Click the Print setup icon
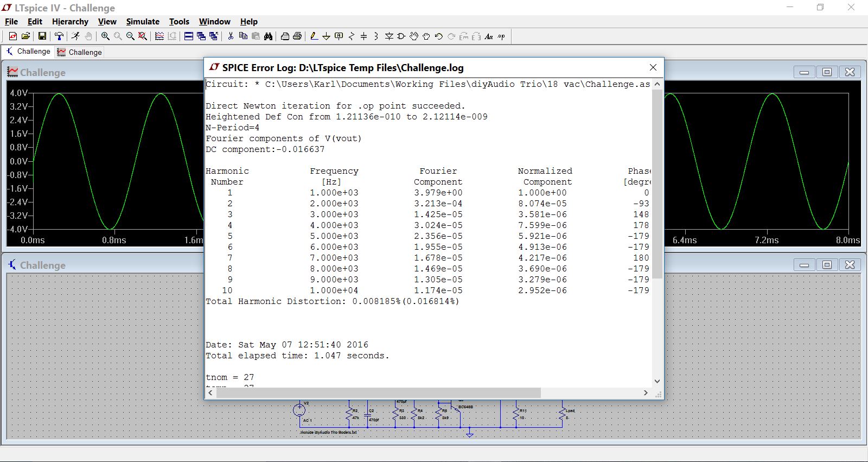 pyautogui.click(x=285, y=36)
